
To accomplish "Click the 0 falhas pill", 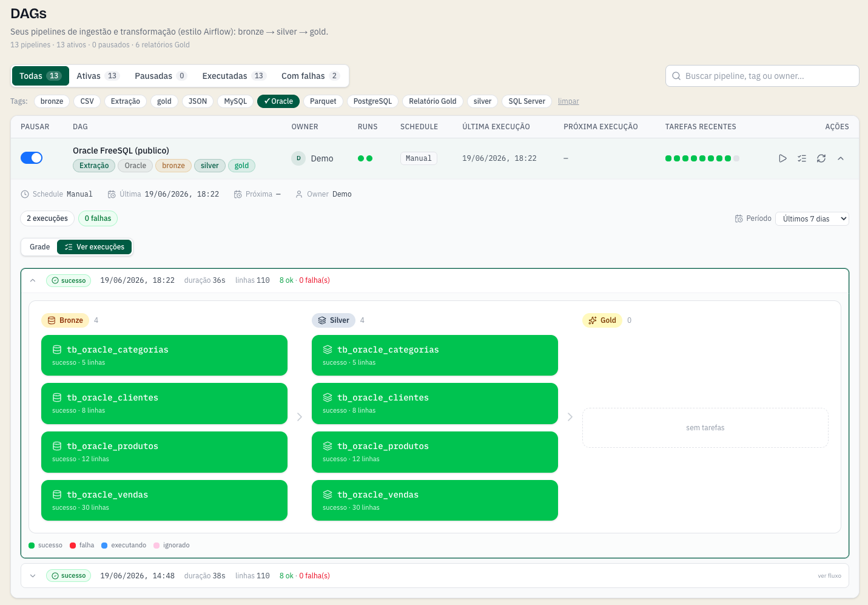I will tap(98, 218).
